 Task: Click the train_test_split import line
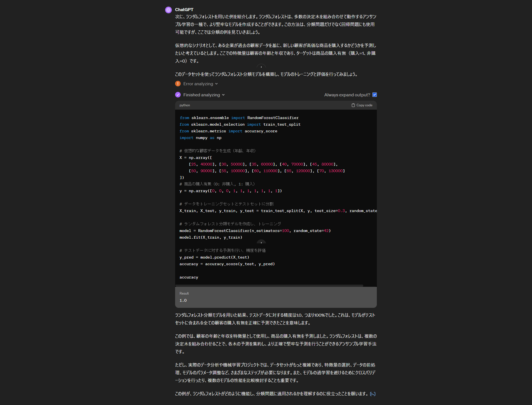click(x=240, y=125)
